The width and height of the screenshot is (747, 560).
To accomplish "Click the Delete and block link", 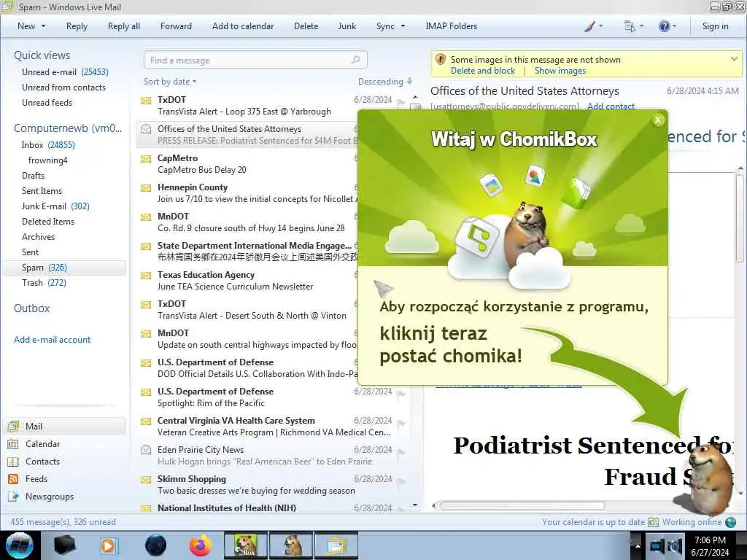I will pos(483,71).
